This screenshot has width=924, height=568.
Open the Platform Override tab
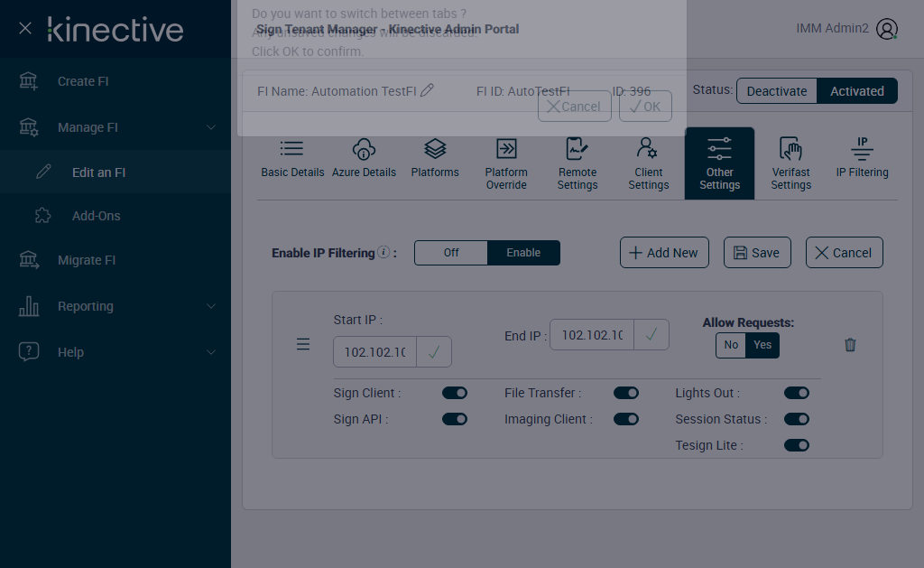(506, 164)
